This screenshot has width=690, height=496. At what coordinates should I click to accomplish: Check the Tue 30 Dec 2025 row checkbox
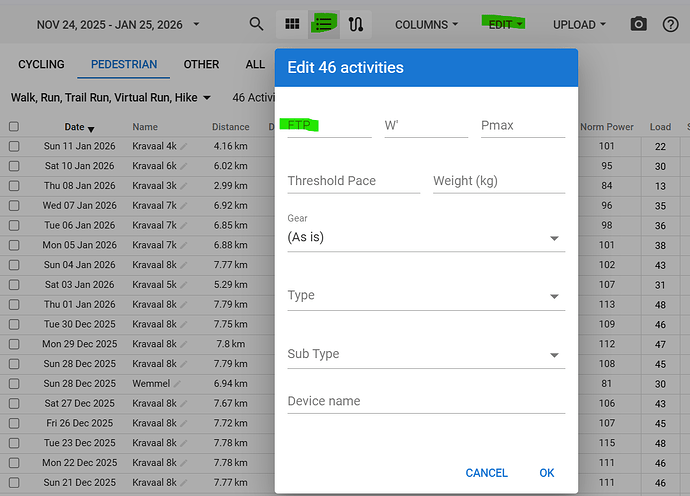point(14,324)
